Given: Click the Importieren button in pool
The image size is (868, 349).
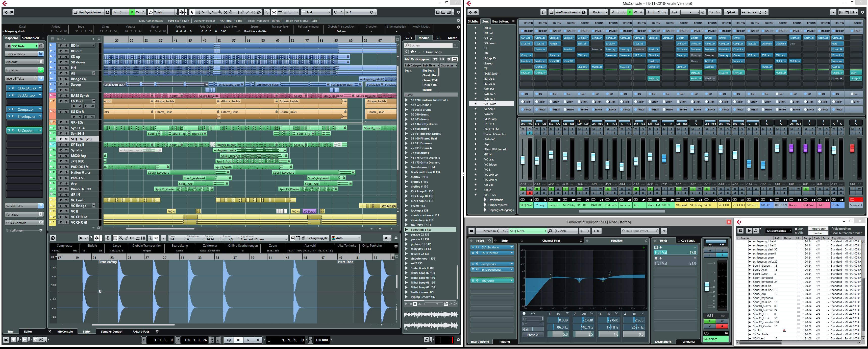Looking at the screenshot, I should point(819,229).
